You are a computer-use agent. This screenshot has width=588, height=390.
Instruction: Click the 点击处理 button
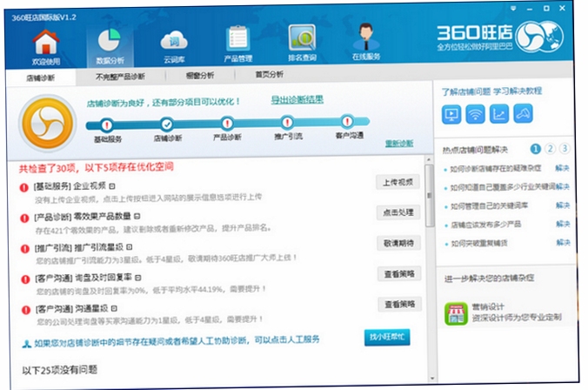(398, 212)
